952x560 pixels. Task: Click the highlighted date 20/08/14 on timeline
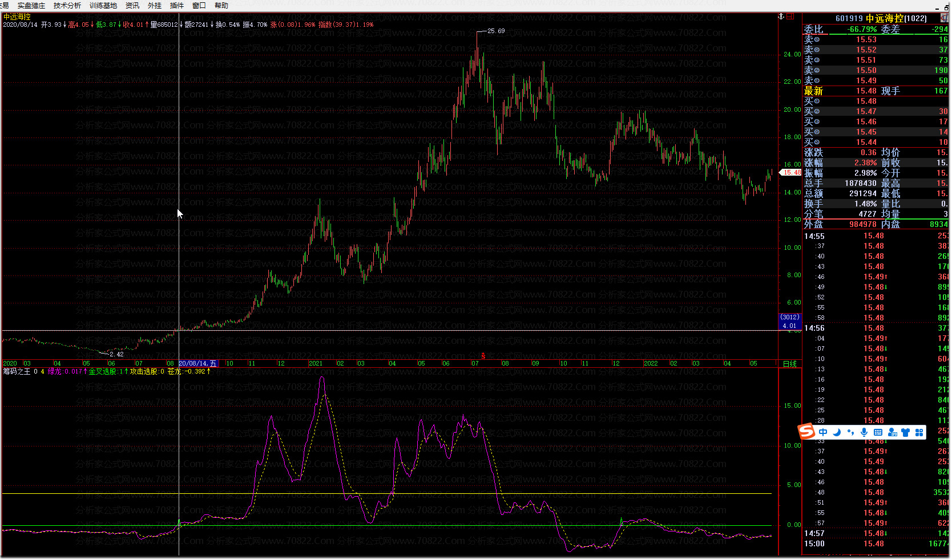point(197,363)
